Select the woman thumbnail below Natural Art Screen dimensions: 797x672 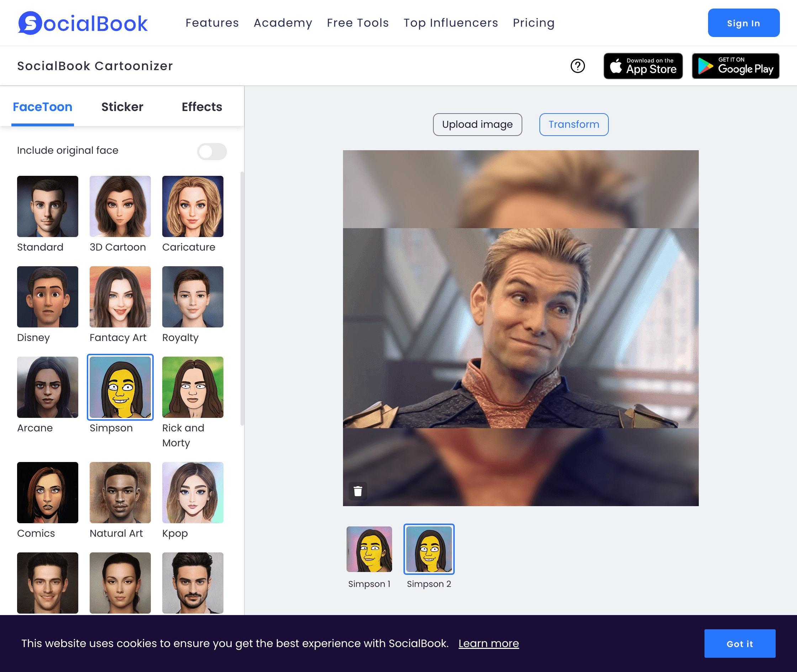pyautogui.click(x=120, y=583)
